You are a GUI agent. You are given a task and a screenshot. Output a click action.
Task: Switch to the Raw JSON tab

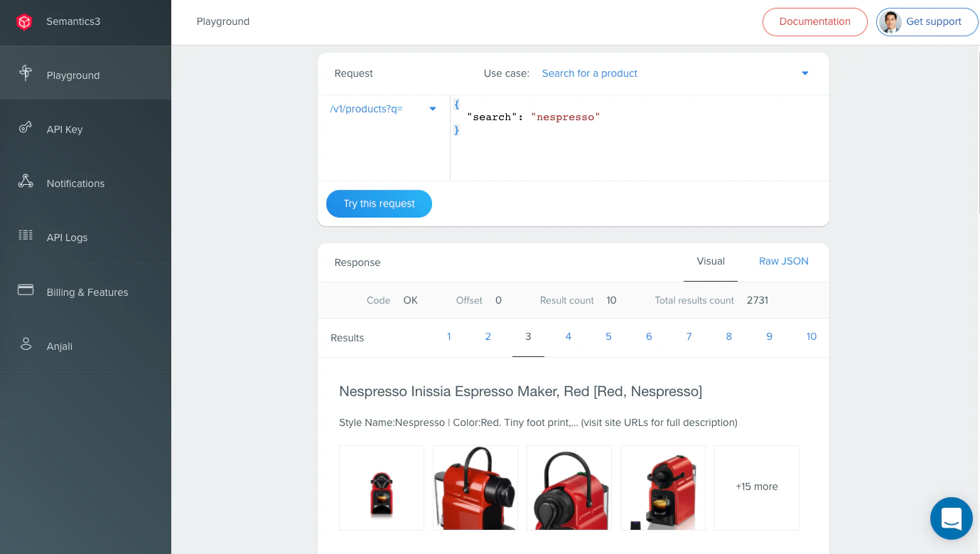[x=783, y=262]
